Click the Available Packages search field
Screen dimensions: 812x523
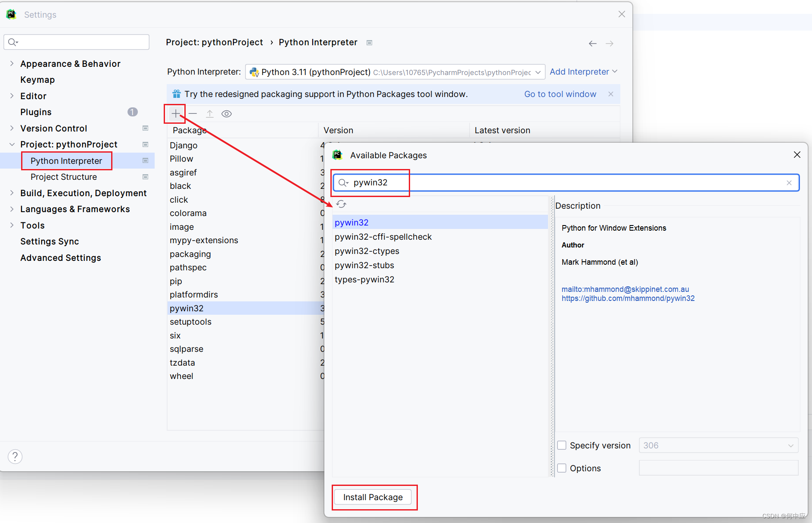(566, 183)
